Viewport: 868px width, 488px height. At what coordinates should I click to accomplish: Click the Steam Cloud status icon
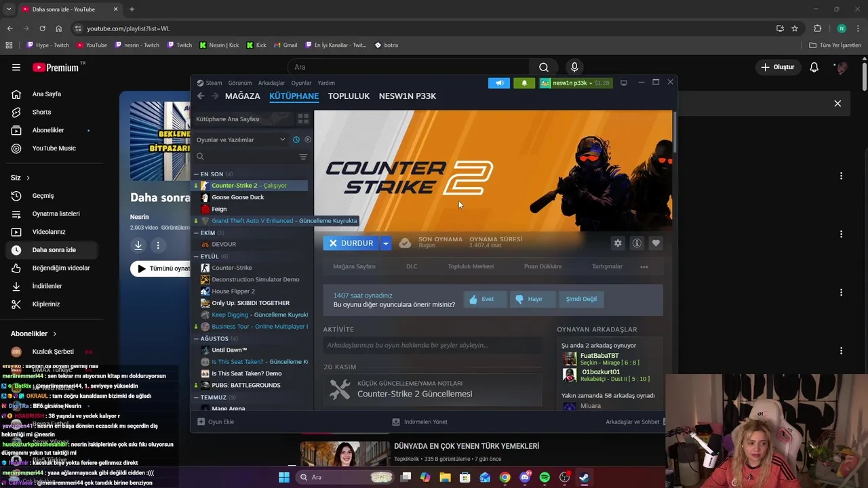click(x=405, y=243)
